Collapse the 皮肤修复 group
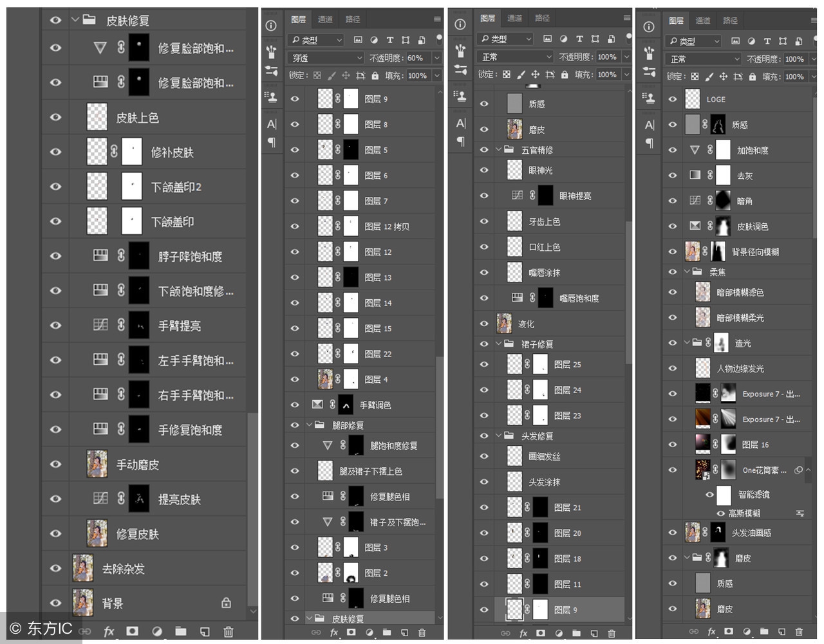 pos(75,20)
